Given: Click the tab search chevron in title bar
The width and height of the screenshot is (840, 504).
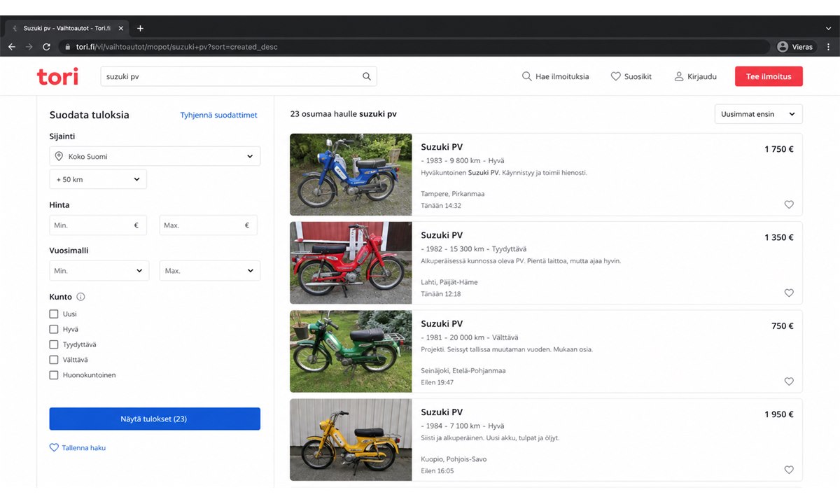Looking at the screenshot, I should coord(828,28).
